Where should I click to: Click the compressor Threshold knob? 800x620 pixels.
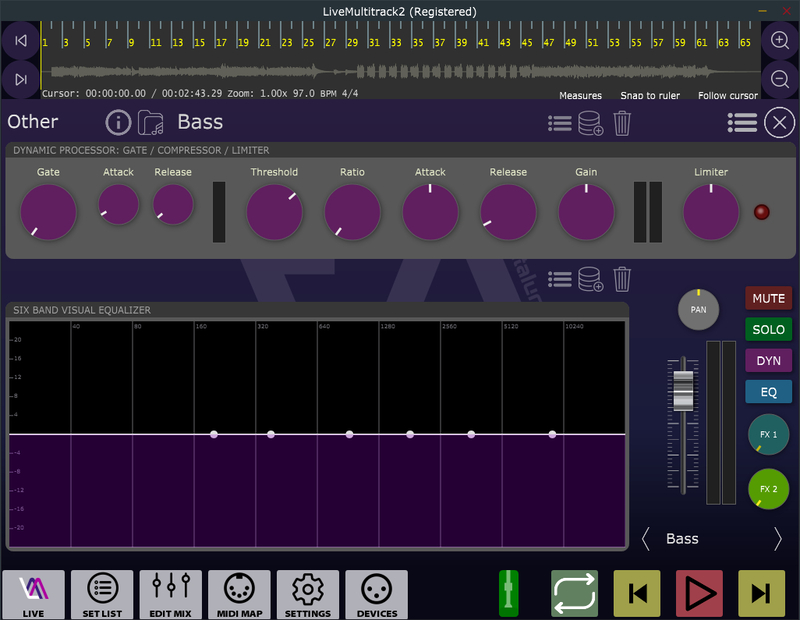click(274, 212)
